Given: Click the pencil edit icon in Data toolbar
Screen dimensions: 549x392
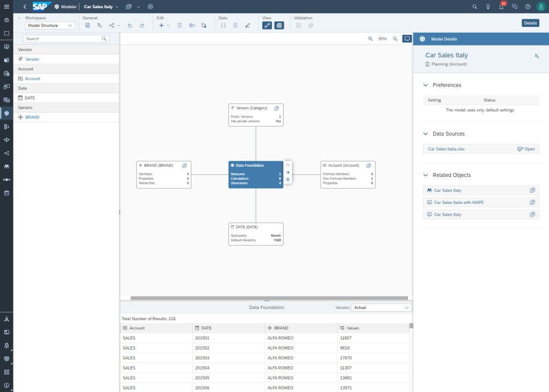Looking at the screenshot, I should tap(248, 25).
